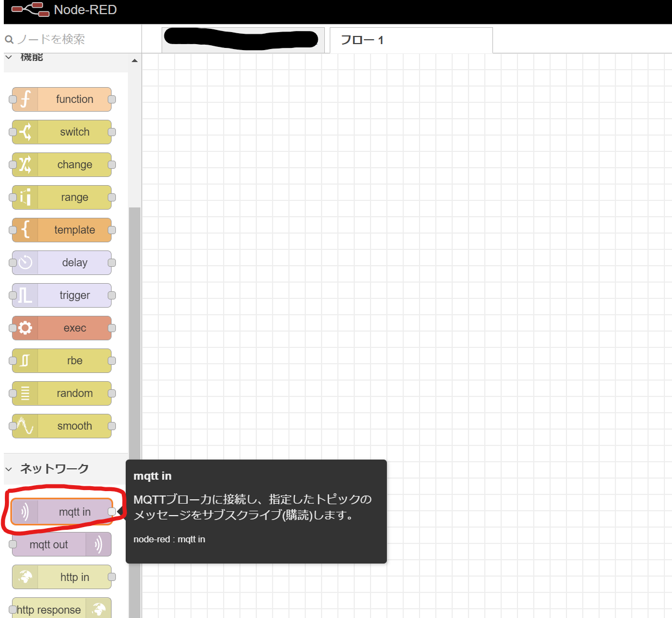Click the delay node's clock icon

pos(25,262)
